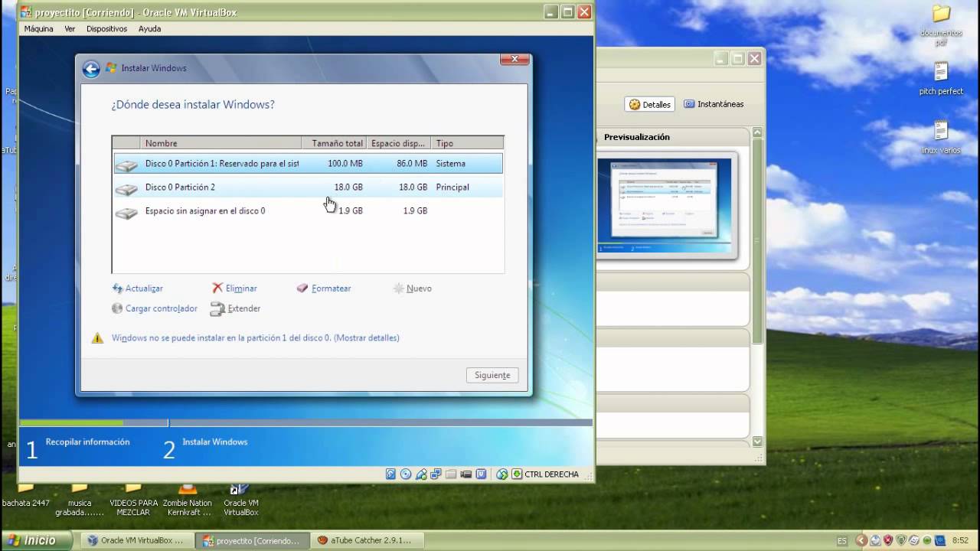Select Zombie Nation Kernkraft desktop icon

pos(187,499)
